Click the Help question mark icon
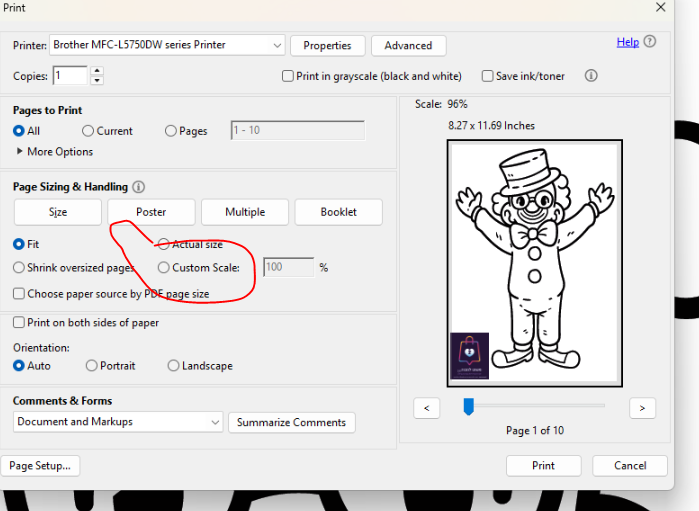 (x=650, y=41)
